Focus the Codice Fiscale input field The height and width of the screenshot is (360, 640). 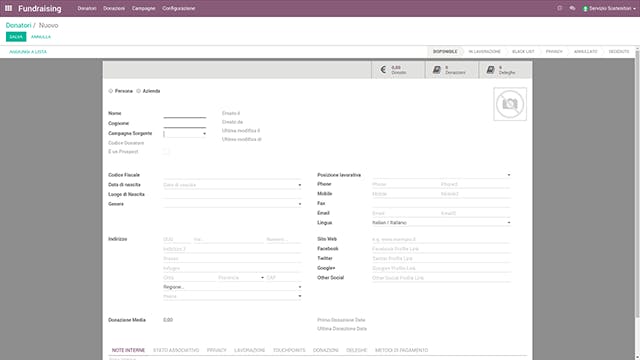[232, 175]
